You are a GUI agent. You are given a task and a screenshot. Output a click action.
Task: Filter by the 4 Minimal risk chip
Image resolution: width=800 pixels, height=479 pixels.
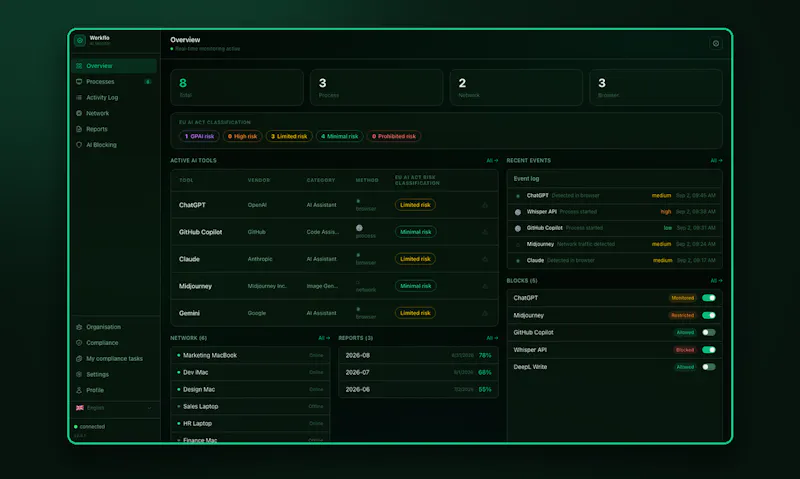(339, 136)
